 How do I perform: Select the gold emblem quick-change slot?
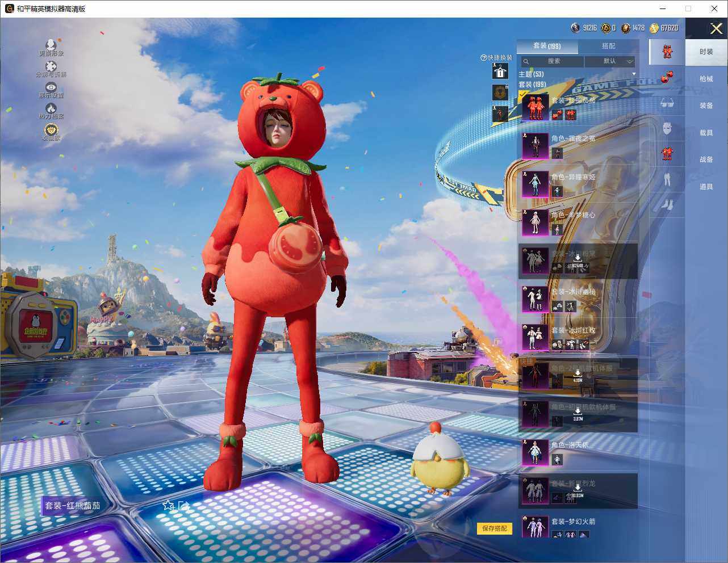[500, 92]
